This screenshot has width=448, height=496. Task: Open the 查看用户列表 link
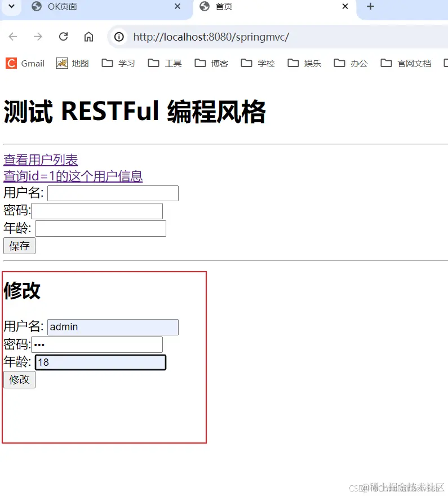(x=41, y=160)
